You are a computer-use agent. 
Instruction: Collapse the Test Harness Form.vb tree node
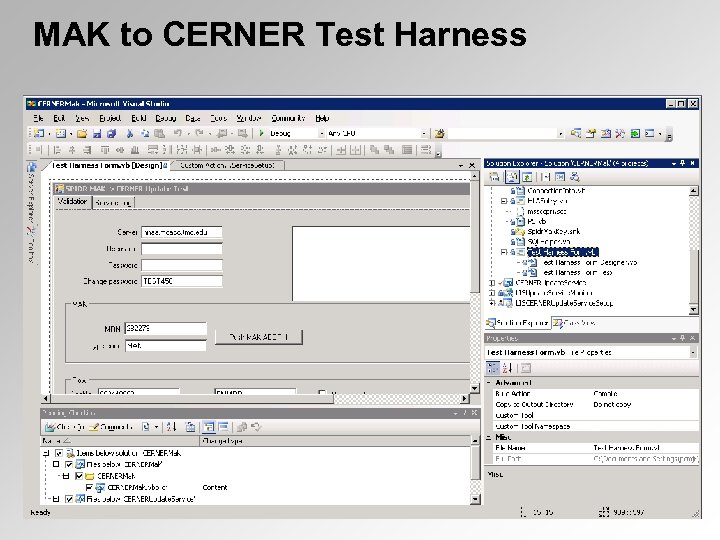(504, 252)
